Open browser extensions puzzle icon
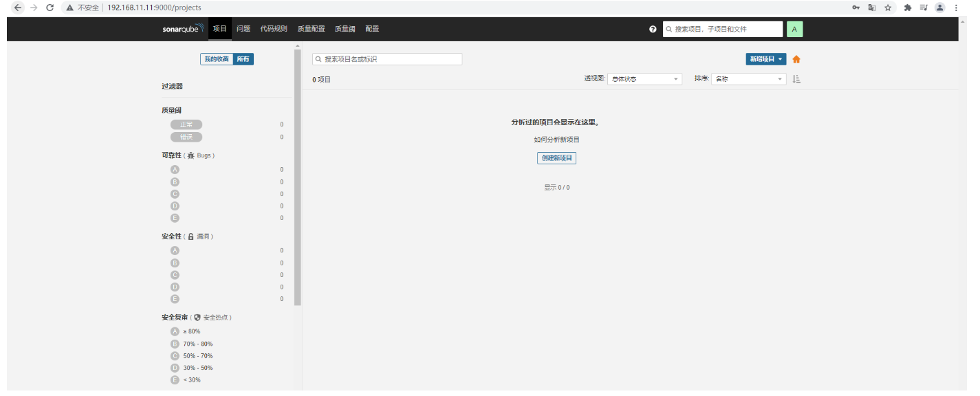980x396 pixels. 907,8
